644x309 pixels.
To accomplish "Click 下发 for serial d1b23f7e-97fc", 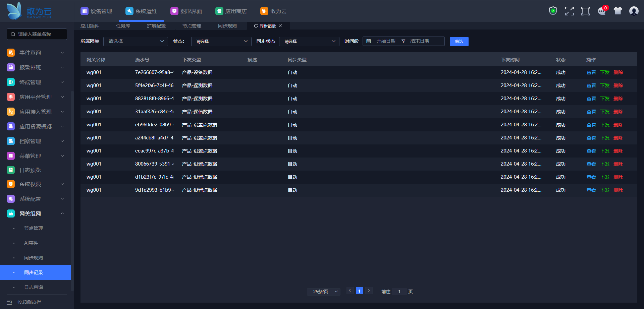I will coord(605,177).
